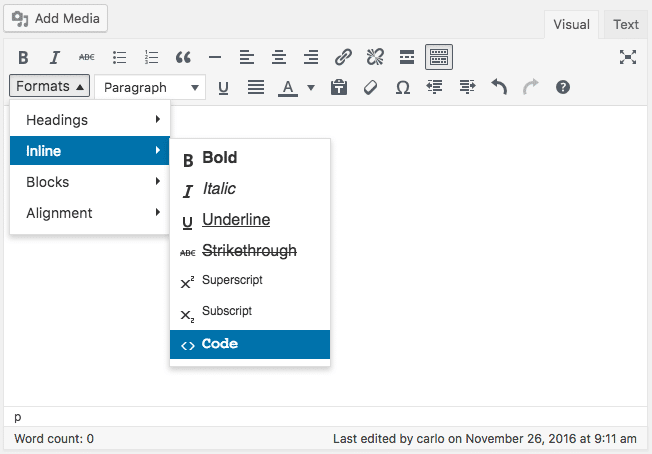Click the insert link chain icon
The image size is (652, 454).
coord(343,57)
